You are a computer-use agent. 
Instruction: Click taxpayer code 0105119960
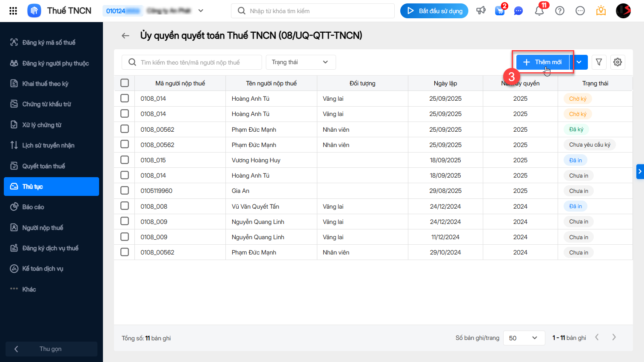[x=157, y=191]
